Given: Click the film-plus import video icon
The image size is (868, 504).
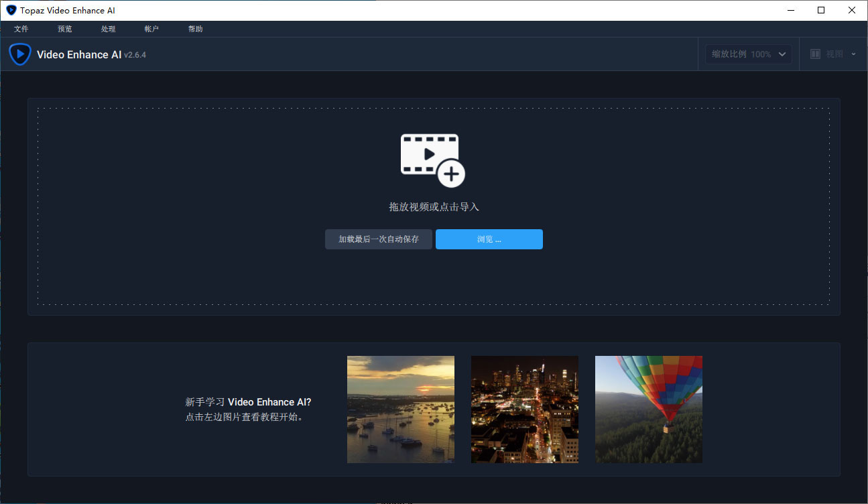Looking at the screenshot, I should [433, 160].
